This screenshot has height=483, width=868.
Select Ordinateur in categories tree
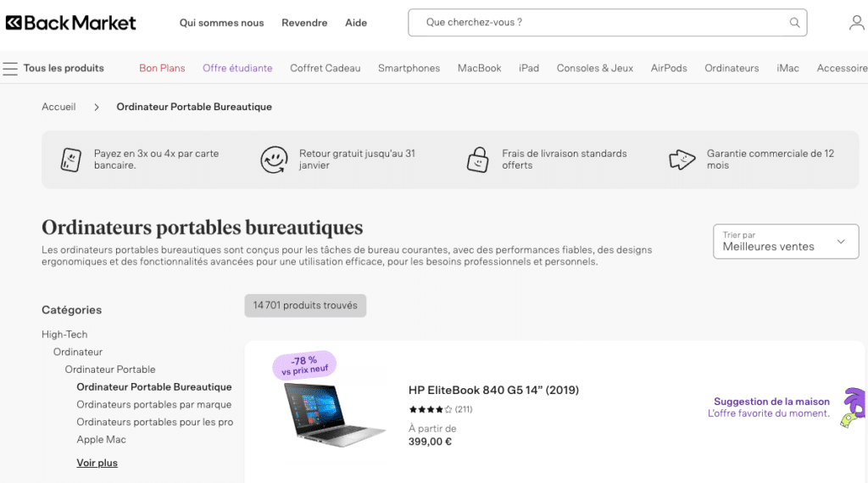[x=78, y=352]
